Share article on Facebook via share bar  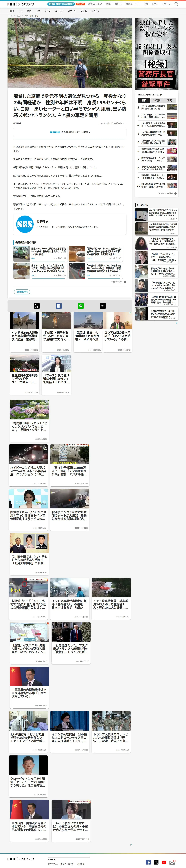[59, 306]
